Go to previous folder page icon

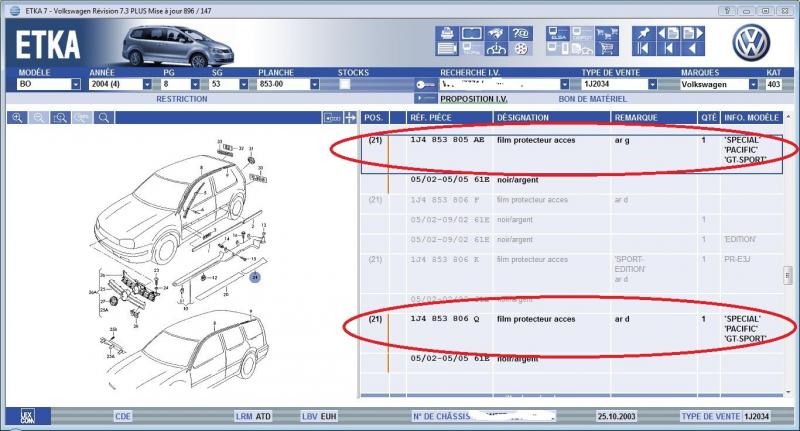pos(668,34)
